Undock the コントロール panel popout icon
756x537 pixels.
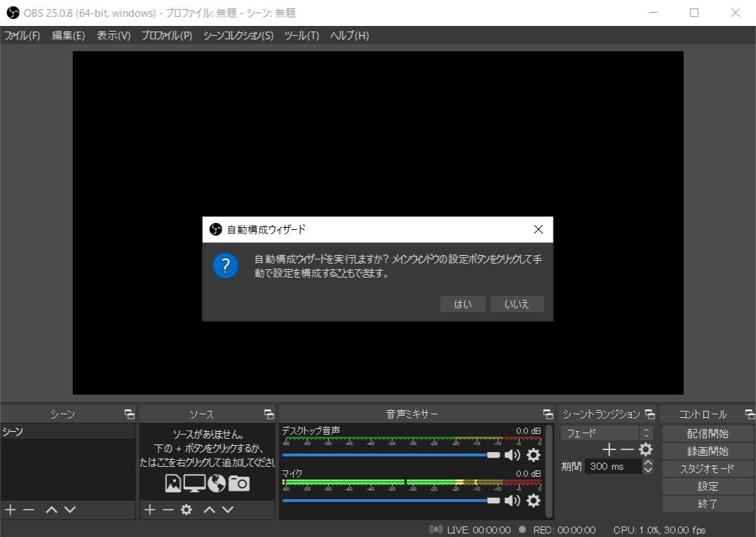(750, 414)
